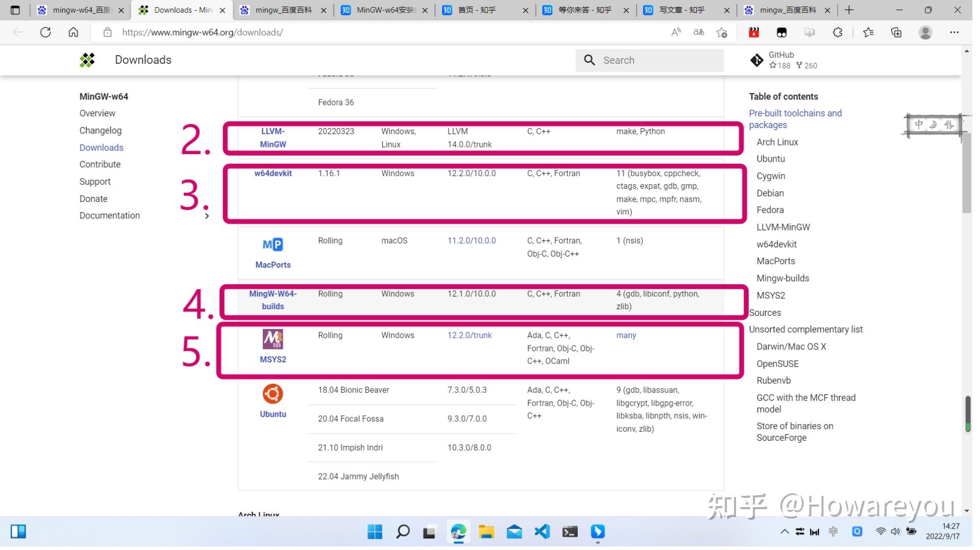Open the w64devkit link
The image size is (980, 550).
[273, 173]
